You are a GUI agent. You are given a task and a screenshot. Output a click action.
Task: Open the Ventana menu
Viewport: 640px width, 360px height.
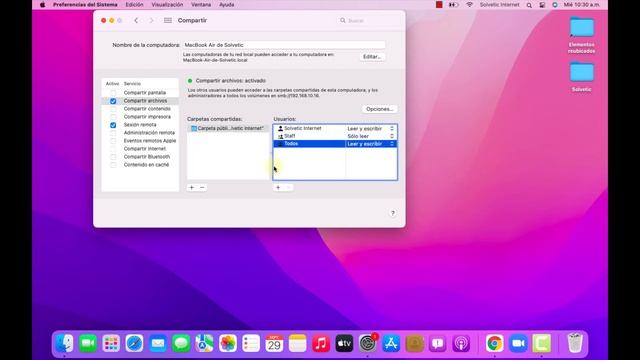click(x=201, y=5)
